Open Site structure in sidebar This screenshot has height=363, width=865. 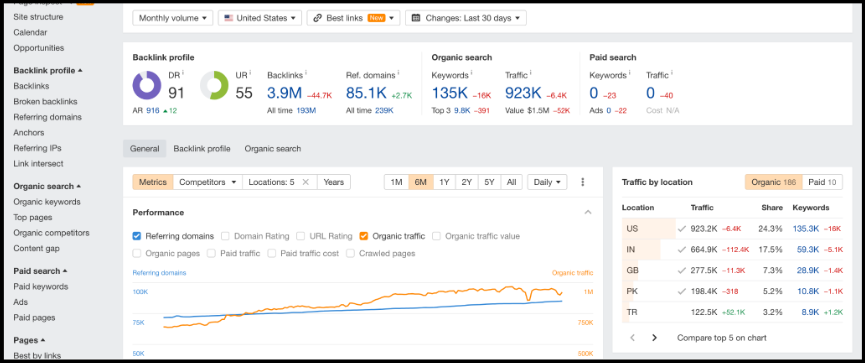tap(38, 17)
